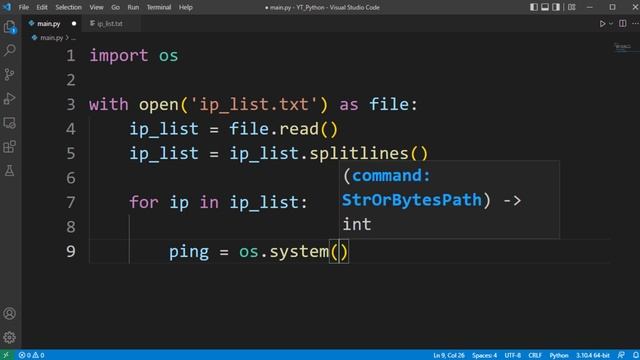Click the main.py breadcrumb item
The width and height of the screenshot is (640, 360).
tap(51, 38)
